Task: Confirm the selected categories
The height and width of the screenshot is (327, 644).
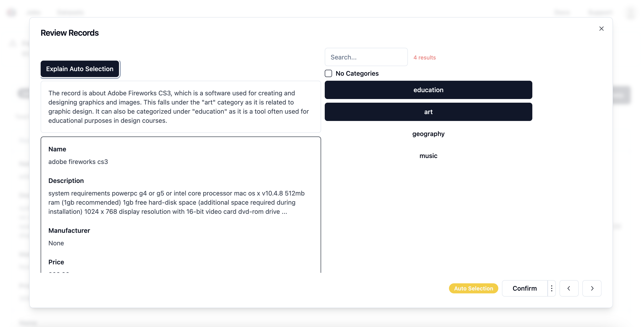Action: pyautogui.click(x=525, y=288)
